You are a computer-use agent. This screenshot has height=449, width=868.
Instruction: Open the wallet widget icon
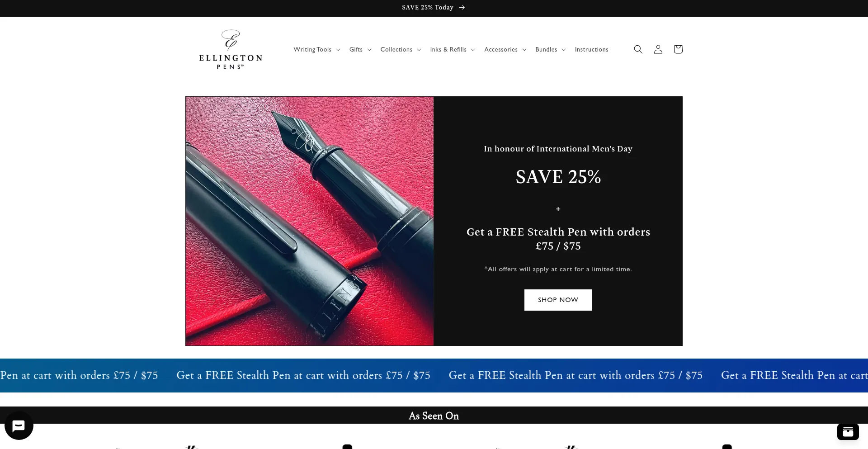pos(848,432)
